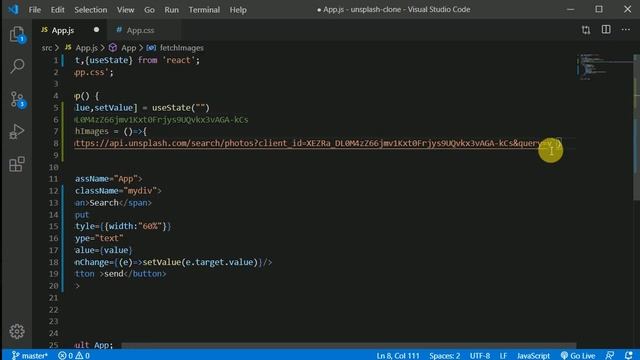
Task: Open the Run and Debug view
Action: (17, 131)
